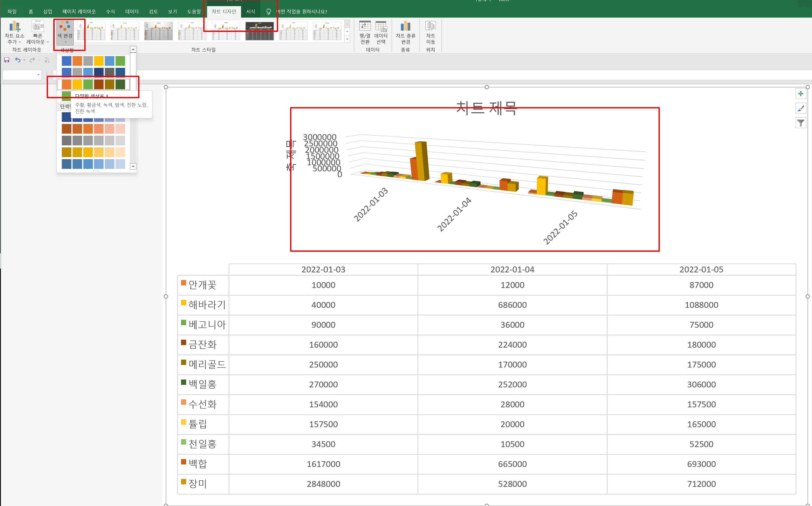Viewport: 812px width, 506px height.
Task: Open the 페이지 레이아웃 ribbon tab
Action: point(79,11)
